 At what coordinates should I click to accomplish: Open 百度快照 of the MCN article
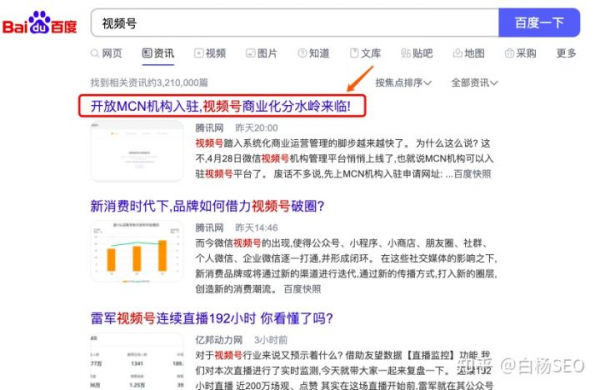click(472, 174)
